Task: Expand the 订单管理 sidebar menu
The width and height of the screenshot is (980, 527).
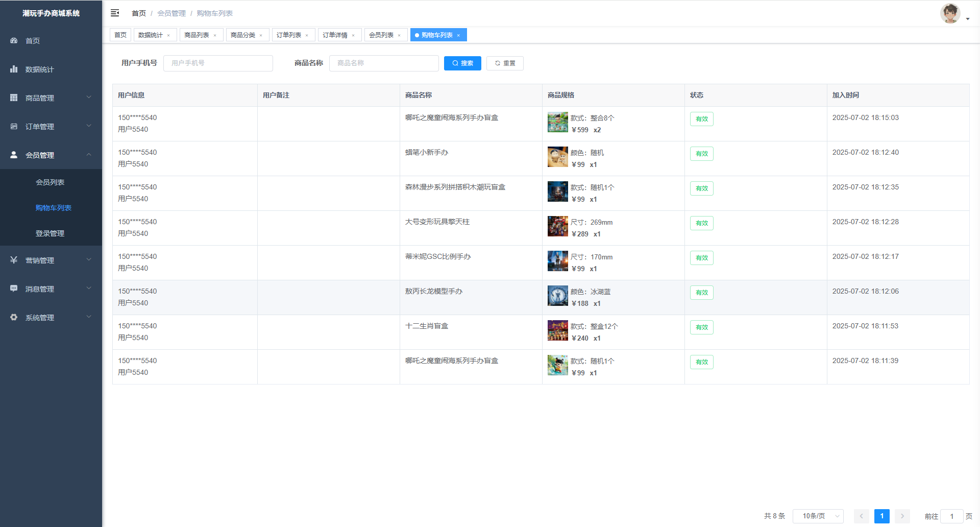Action: pyautogui.click(x=51, y=126)
